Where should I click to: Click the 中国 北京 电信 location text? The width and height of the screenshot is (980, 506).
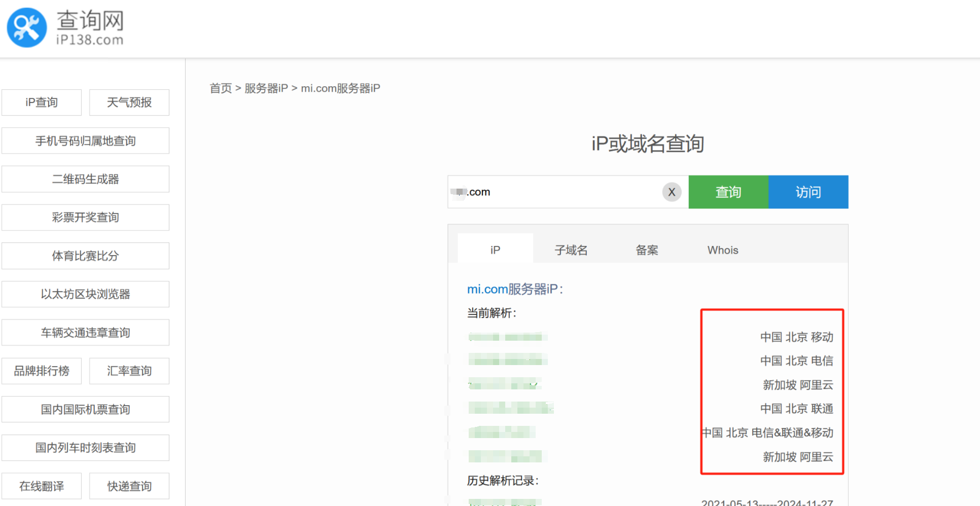coord(796,361)
